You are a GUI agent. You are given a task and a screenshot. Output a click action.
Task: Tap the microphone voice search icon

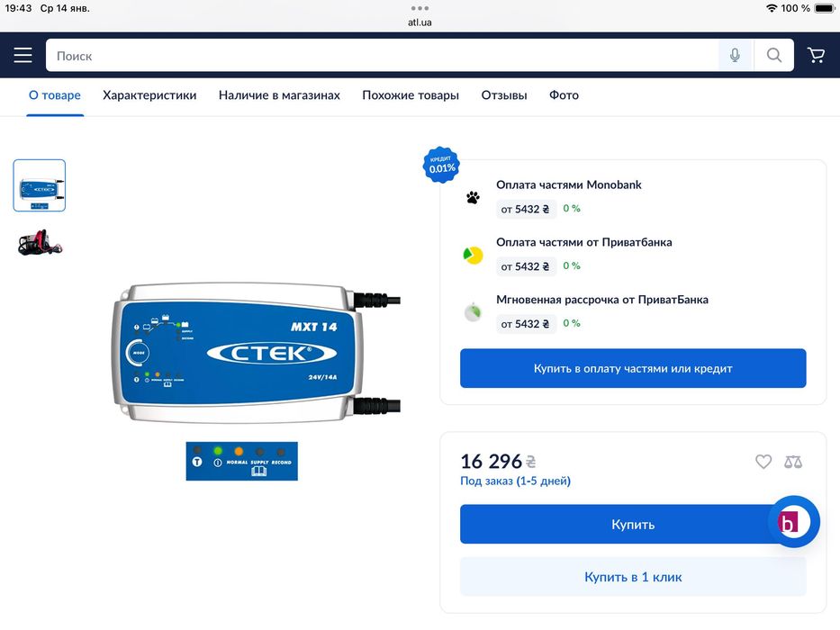click(735, 55)
